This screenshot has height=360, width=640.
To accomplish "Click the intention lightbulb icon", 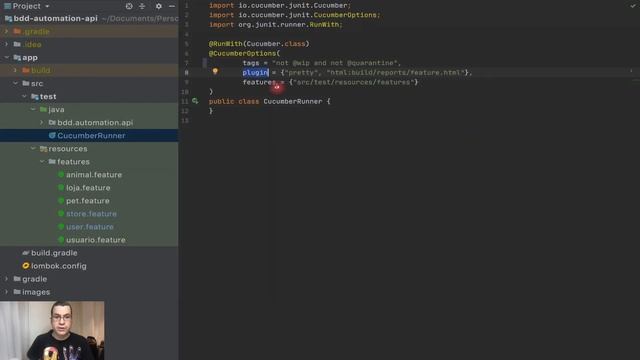I will (x=215, y=71).
